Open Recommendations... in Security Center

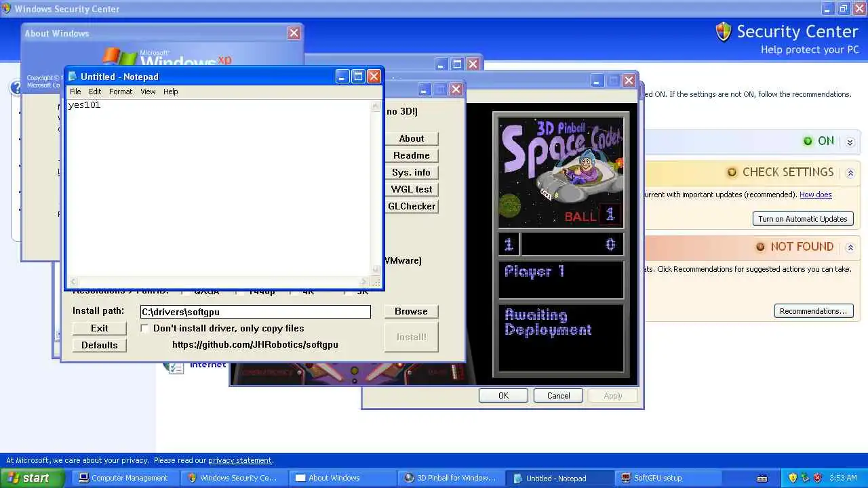813,311
